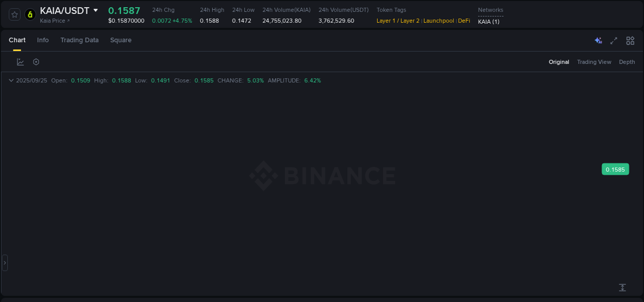644x302 pixels.
Task: Open the chart type selector icon
Action: 20,61
